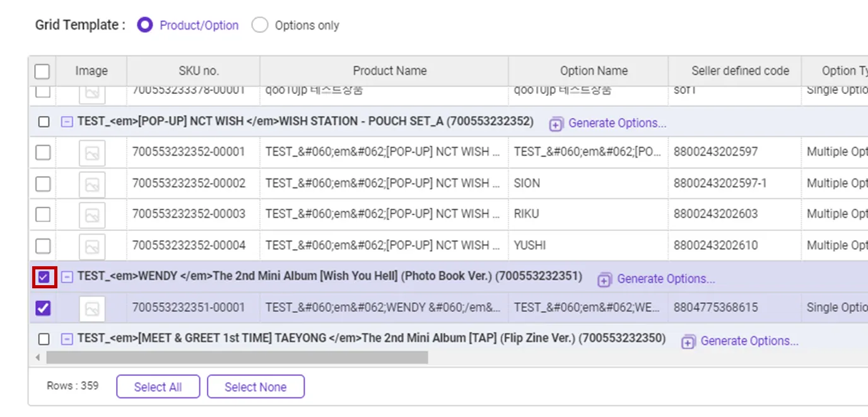Click the Product Name column header

[x=389, y=71]
